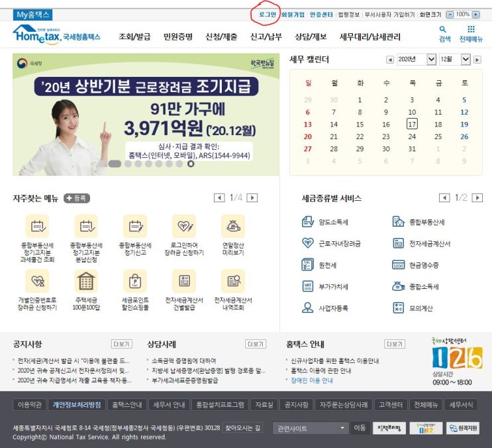492x448 pixels.
Task: Select 근로·자녀장려금 service icon
Action: 307,243
